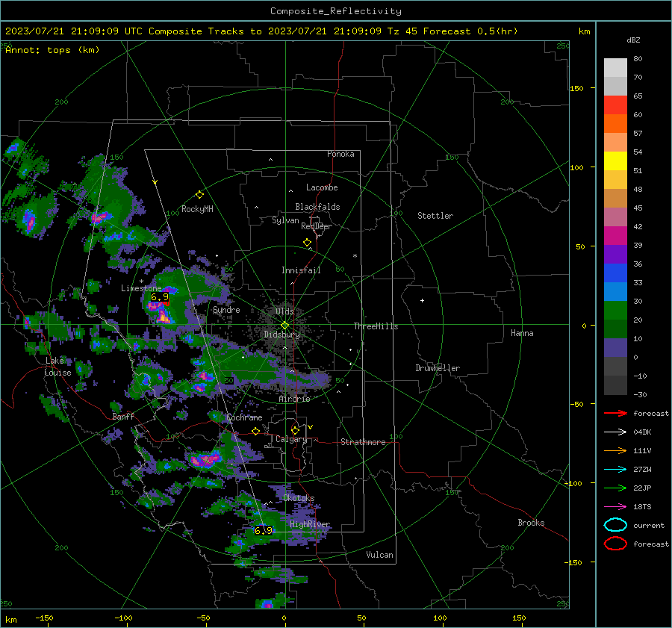Click the magenta storm cell southwest of Calgary
The width and height of the screenshot is (672, 628).
(205, 460)
